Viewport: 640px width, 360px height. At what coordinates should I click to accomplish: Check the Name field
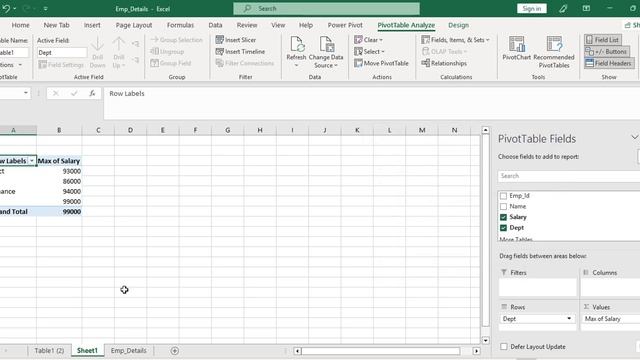coord(503,207)
